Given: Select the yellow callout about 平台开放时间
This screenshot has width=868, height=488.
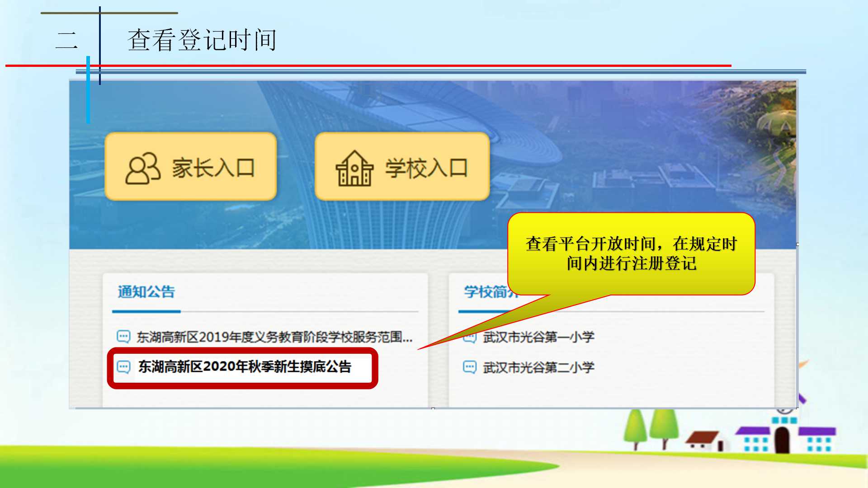Looking at the screenshot, I should click(631, 253).
